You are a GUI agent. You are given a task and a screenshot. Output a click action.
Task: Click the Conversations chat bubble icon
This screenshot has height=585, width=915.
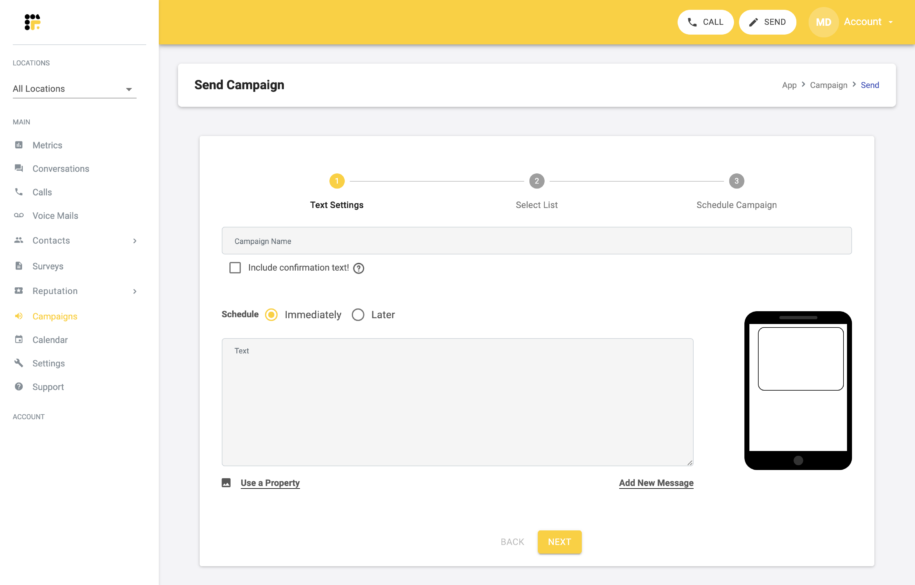(19, 169)
